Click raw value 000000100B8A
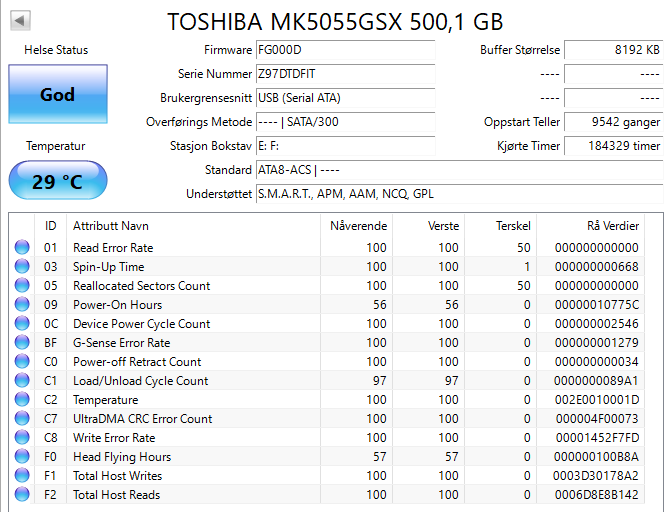 tap(596, 457)
